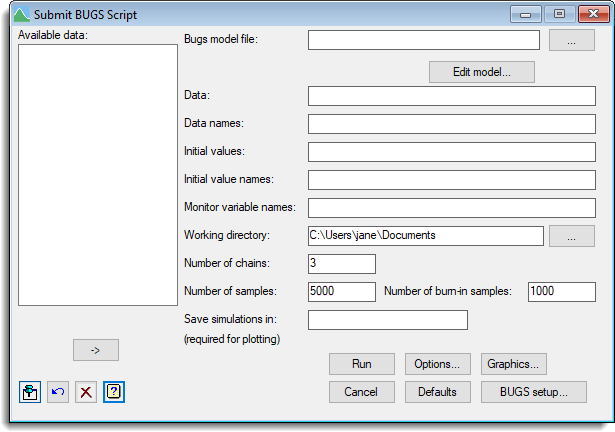Browse for the working directory

(x=572, y=236)
